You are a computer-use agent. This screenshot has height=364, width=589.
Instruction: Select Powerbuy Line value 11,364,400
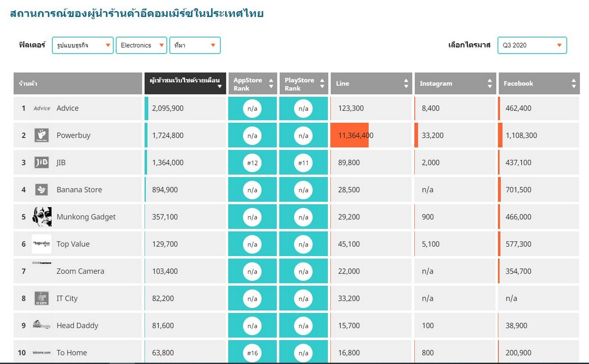tap(356, 135)
